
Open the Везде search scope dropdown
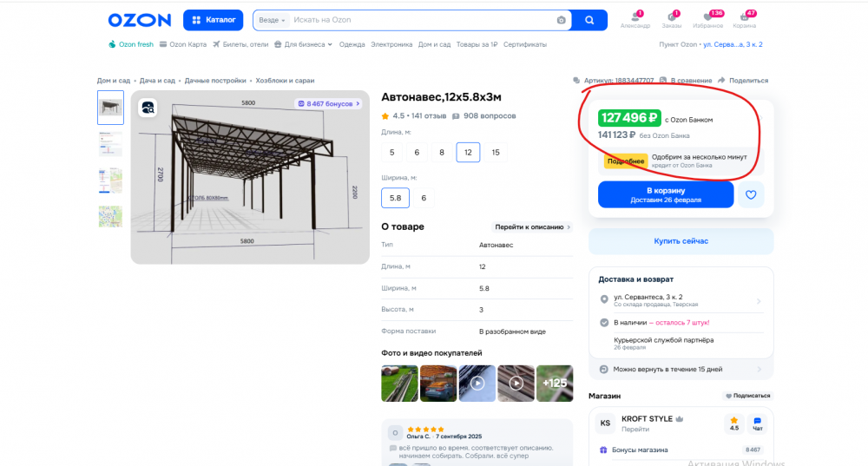272,20
